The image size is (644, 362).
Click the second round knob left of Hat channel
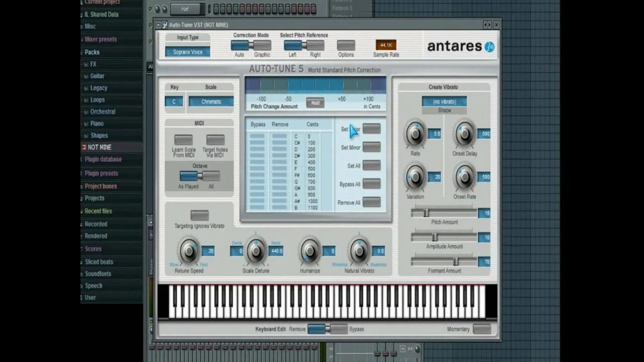click(164, 9)
